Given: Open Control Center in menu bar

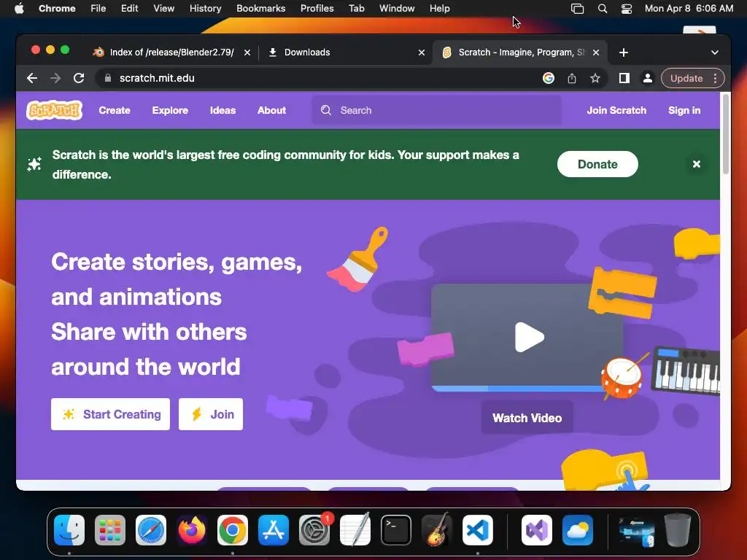Looking at the screenshot, I should pyautogui.click(x=627, y=9).
